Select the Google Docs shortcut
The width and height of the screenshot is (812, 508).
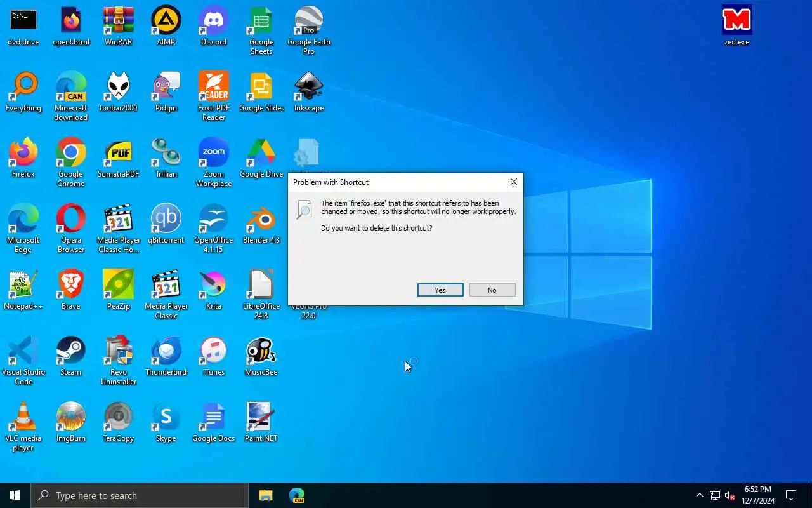214,423
